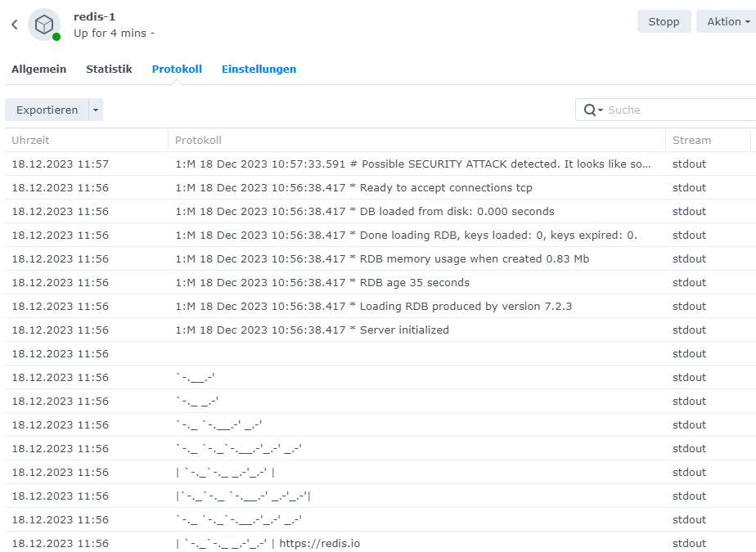This screenshot has width=756, height=552.
Task: Go to the Einstellungen tab
Action: click(x=259, y=70)
